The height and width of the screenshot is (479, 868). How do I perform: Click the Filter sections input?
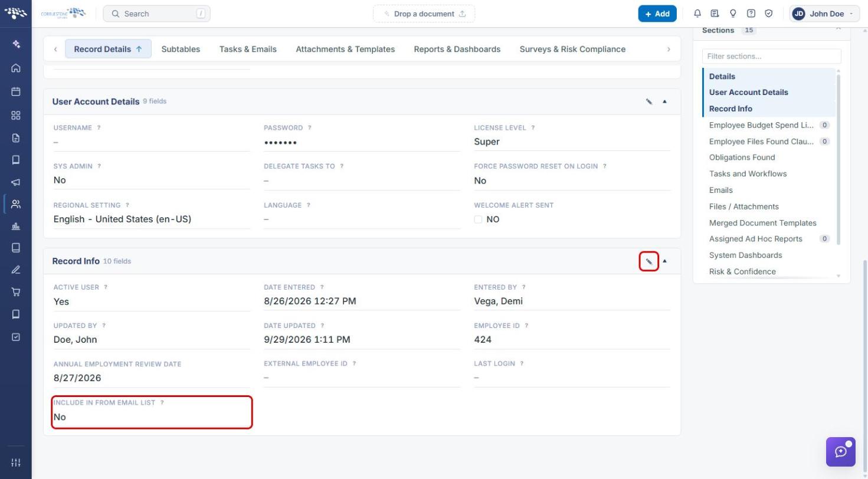coord(771,56)
